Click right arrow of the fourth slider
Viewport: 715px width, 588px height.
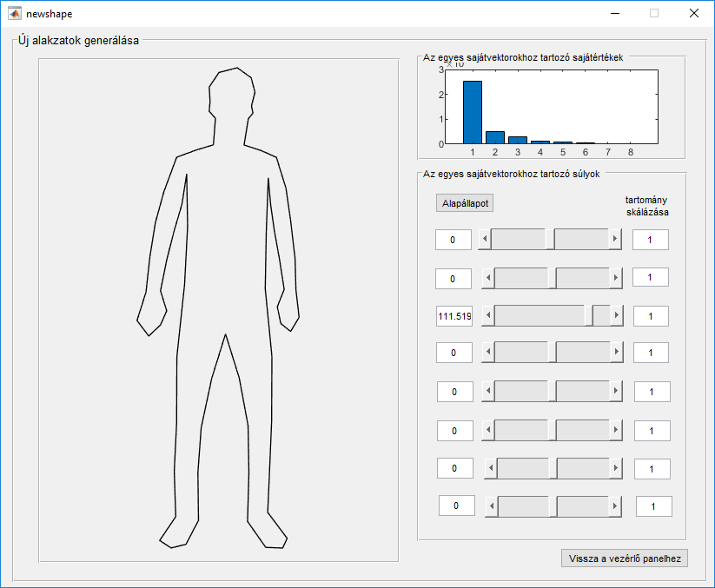(x=617, y=353)
